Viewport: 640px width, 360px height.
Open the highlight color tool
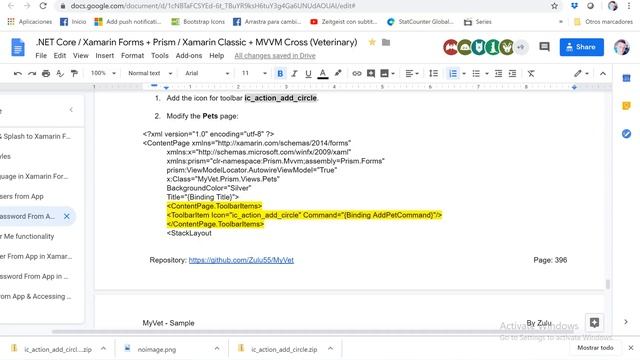338,73
